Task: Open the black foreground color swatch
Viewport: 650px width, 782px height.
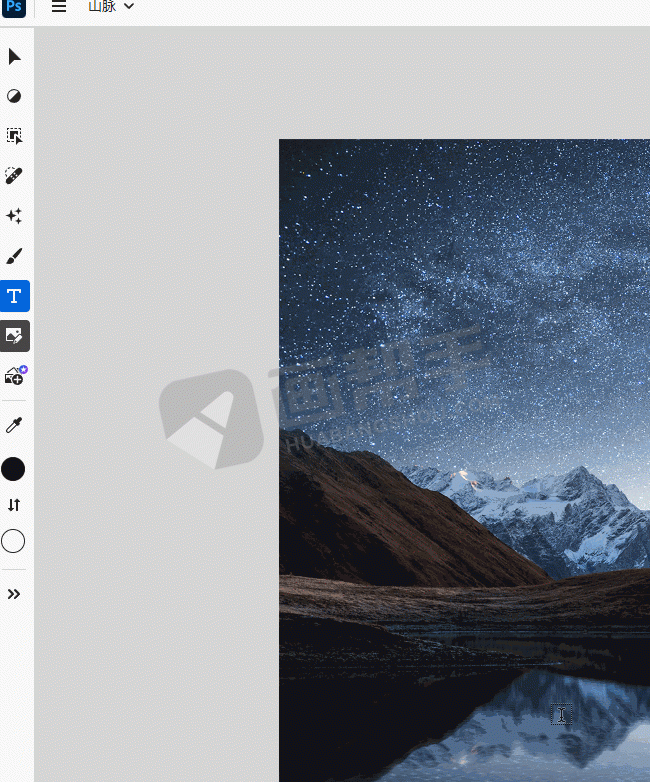Action: tap(13, 469)
